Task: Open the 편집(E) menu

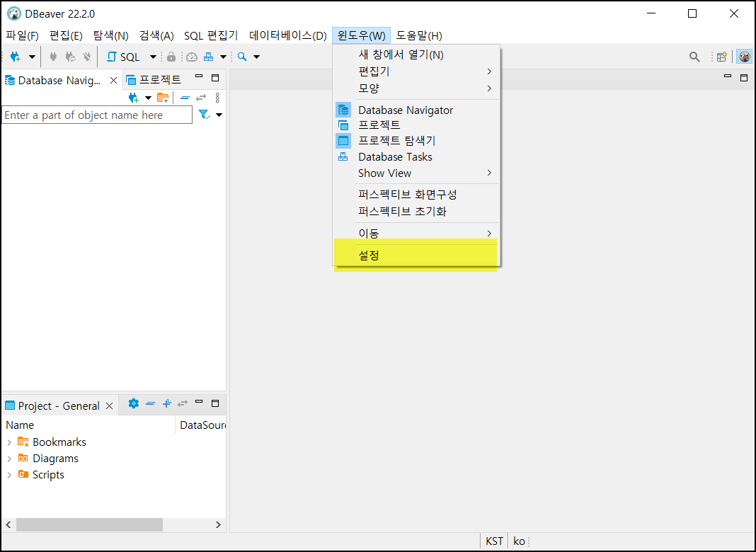Action: (66, 35)
